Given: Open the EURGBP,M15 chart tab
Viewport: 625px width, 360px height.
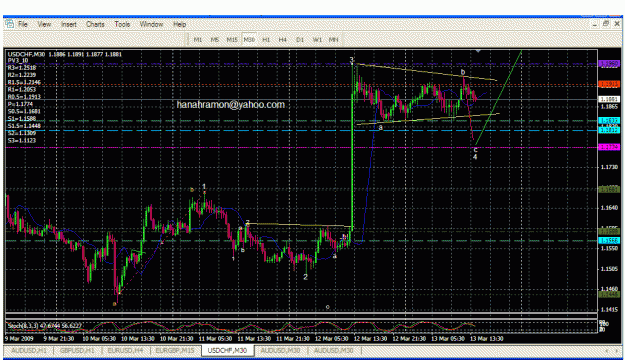Looking at the screenshot, I should (175, 350).
